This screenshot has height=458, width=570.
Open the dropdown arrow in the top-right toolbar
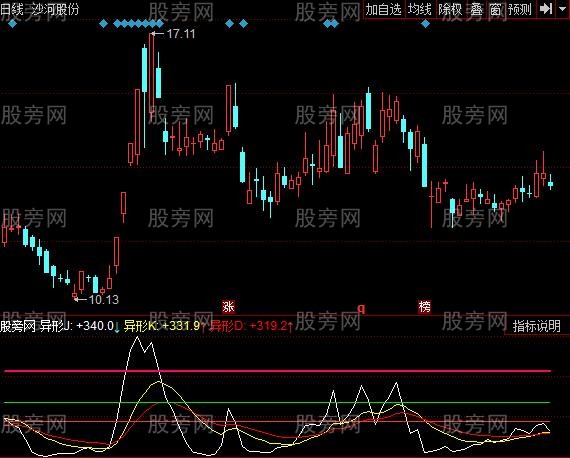pos(562,9)
